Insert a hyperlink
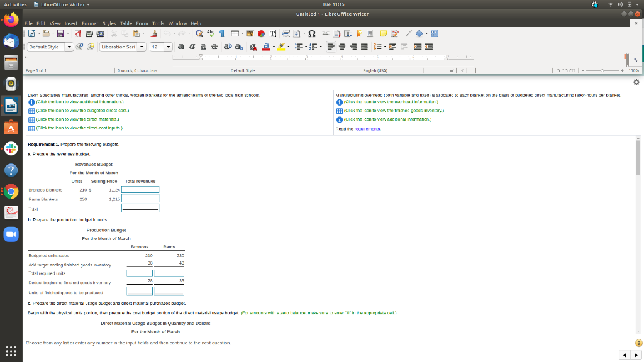This screenshot has width=644, height=362. (x=325, y=34)
